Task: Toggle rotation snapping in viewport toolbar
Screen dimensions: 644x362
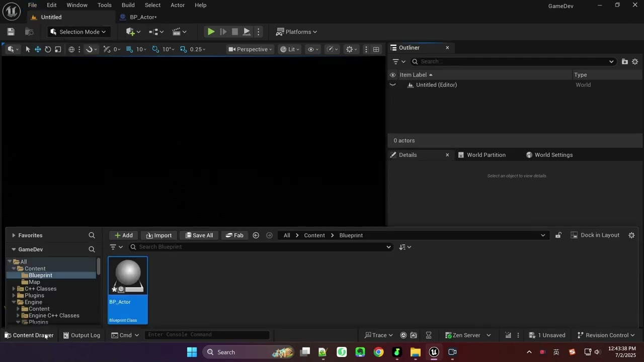Action: click(155, 49)
